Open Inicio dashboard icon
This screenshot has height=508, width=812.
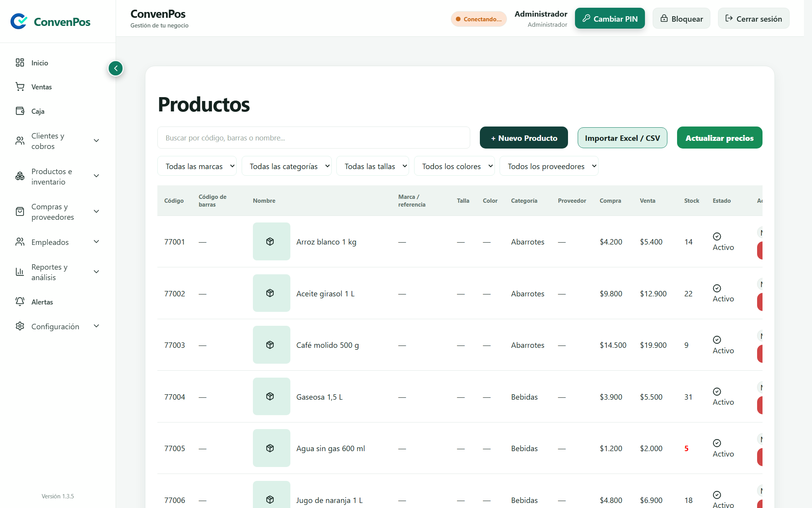tap(20, 63)
